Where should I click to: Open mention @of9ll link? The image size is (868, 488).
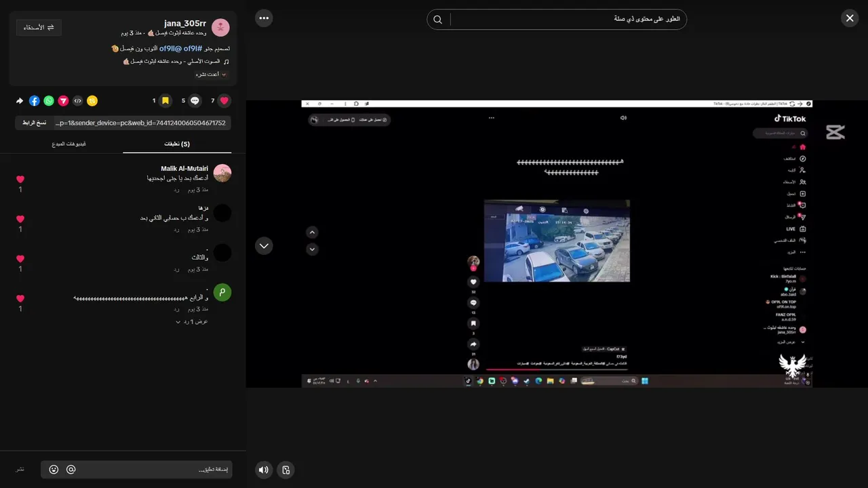coord(171,49)
